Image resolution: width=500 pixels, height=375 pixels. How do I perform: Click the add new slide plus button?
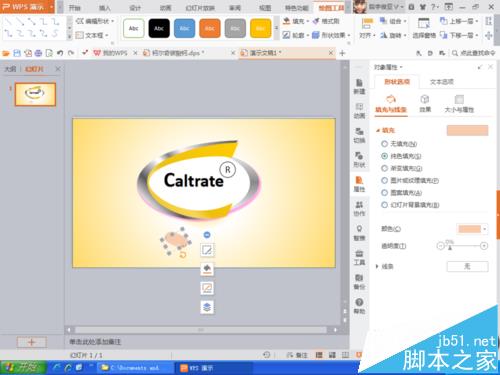[x=32, y=342]
